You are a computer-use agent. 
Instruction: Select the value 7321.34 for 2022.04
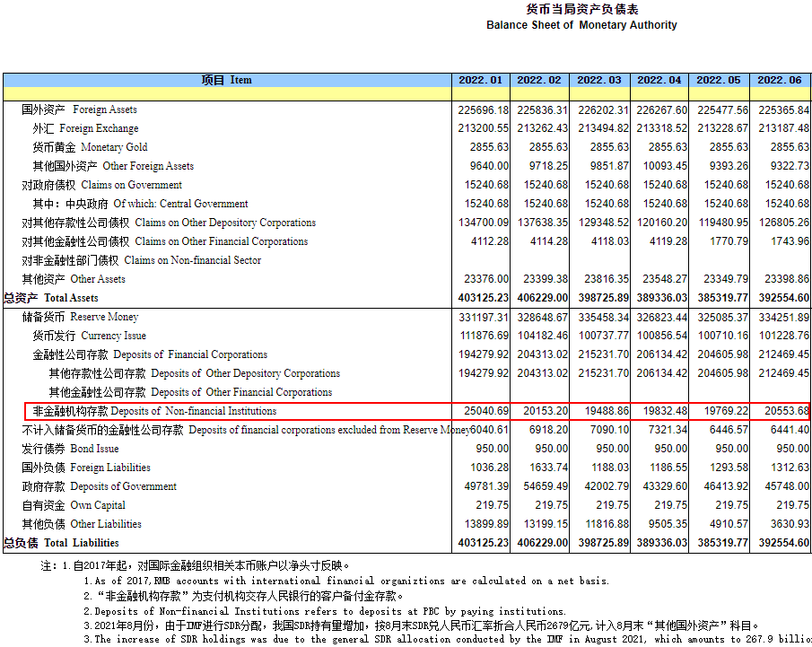coord(668,430)
